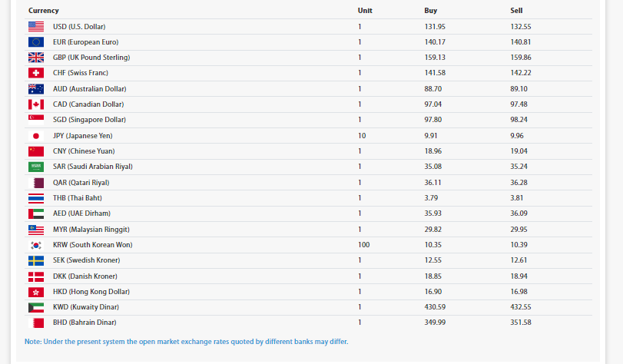The image size is (623, 364).
Task: Select the Kuwaity Dinar flag icon
Action: [36, 307]
